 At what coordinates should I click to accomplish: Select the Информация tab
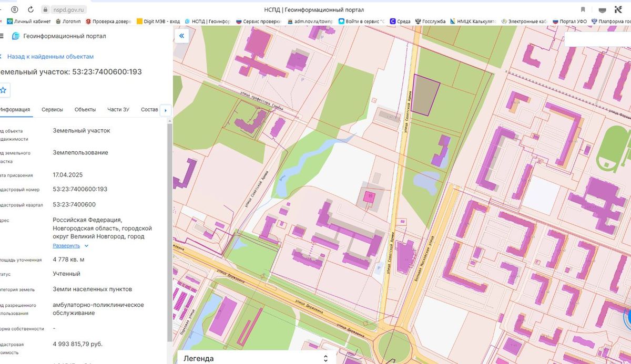15,109
